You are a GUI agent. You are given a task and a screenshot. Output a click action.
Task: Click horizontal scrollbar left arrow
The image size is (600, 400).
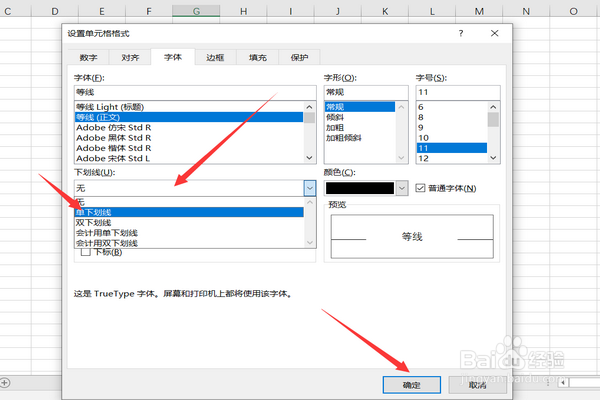[562, 382]
